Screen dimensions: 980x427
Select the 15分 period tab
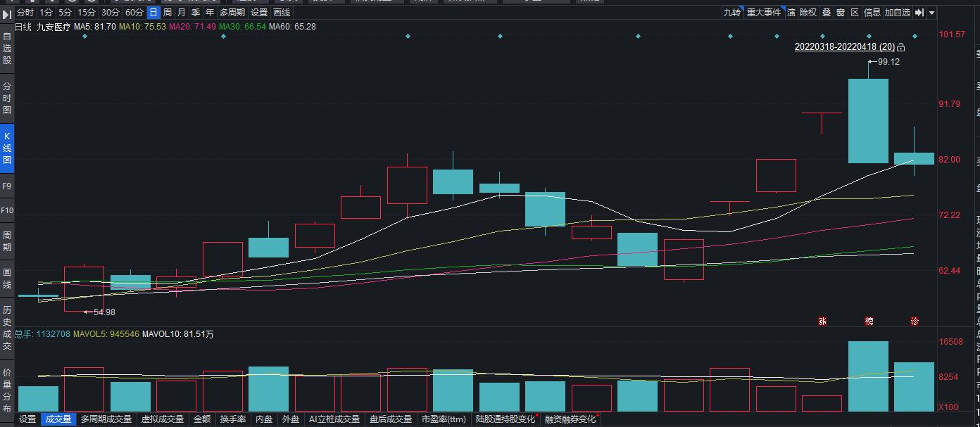click(87, 13)
